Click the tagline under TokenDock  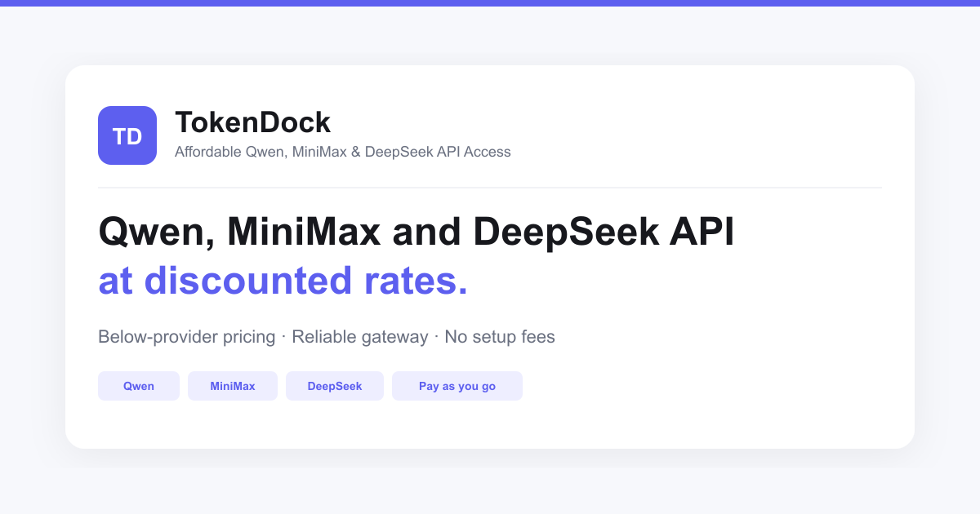pos(343,152)
